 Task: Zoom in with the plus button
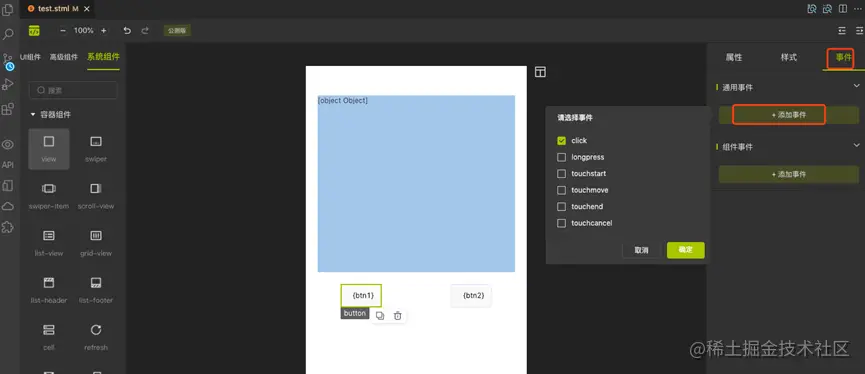tap(104, 31)
